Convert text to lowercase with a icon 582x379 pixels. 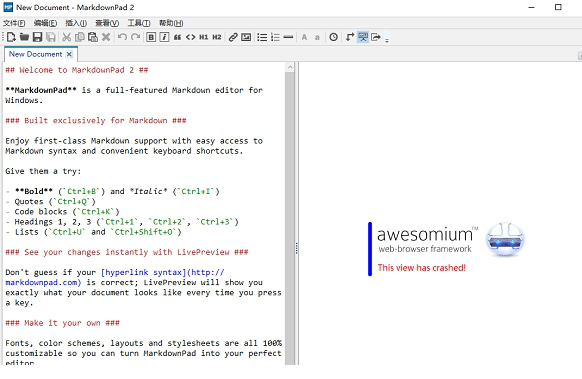pyautogui.click(x=317, y=37)
